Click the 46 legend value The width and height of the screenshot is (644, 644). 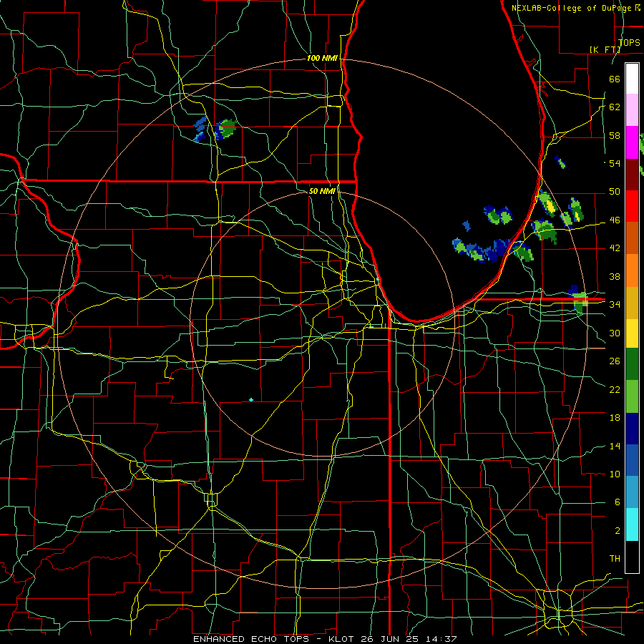coord(615,220)
